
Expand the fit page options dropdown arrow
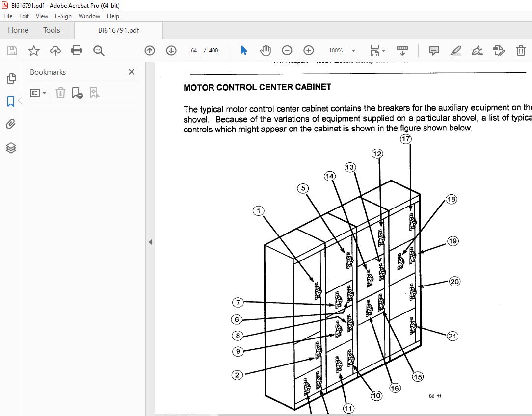[383, 51]
